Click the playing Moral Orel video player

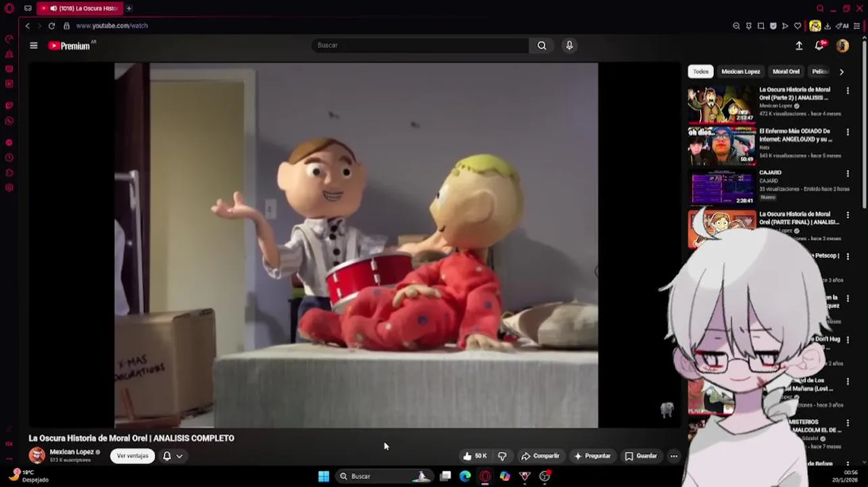[x=356, y=246]
